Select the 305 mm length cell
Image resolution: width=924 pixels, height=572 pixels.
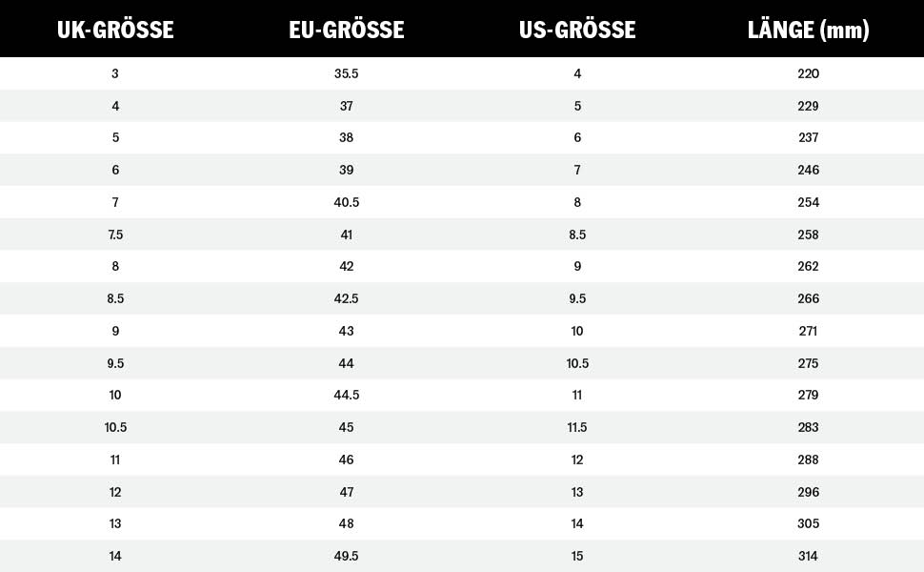(x=808, y=523)
